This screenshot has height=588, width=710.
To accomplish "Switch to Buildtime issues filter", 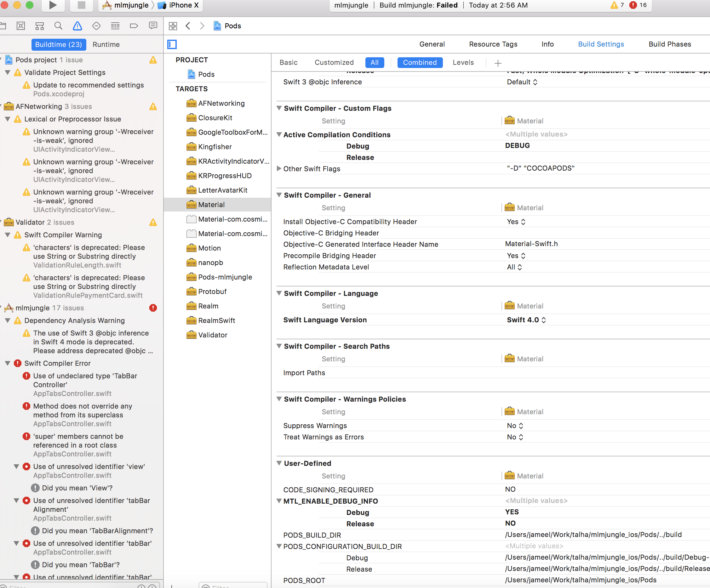I will click(x=59, y=45).
